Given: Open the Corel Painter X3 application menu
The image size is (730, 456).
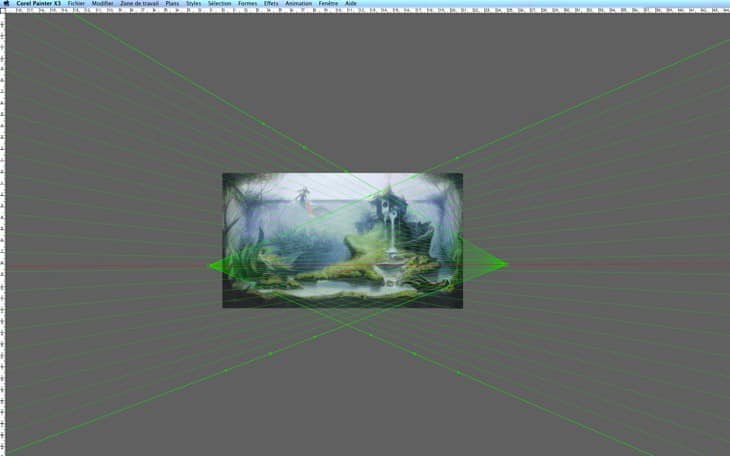Looking at the screenshot, I should 38,3.
